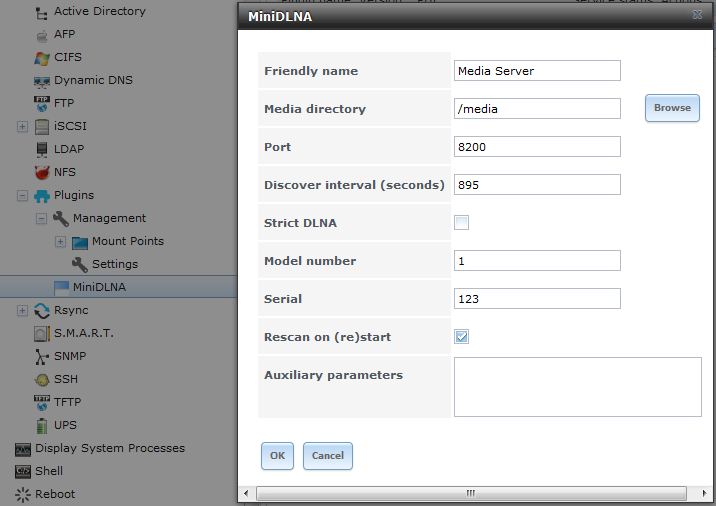
Task: Cancel the MiniDLNA dialog
Action: click(x=327, y=456)
